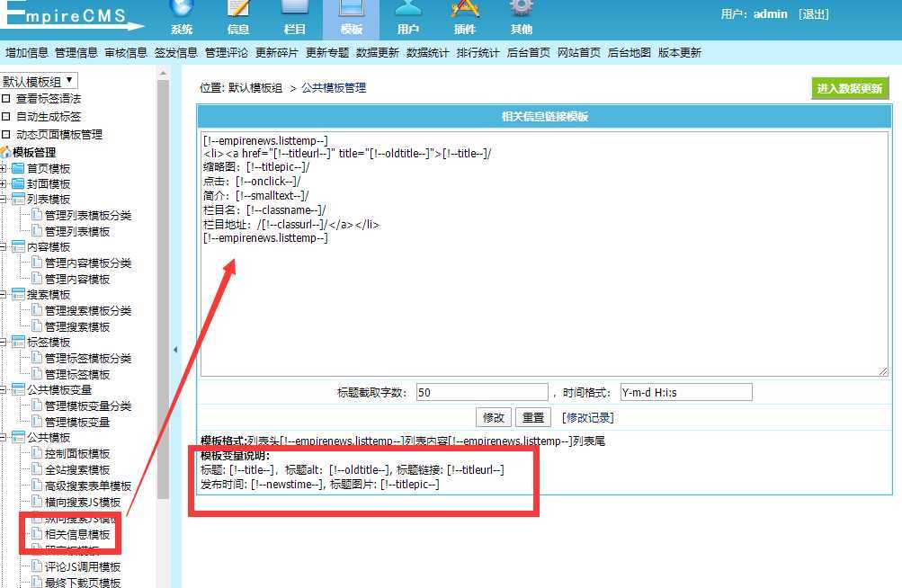Viewport: 902px width, 588px height.
Task: Expand the 首页模板 tree node
Action: pos(3,168)
